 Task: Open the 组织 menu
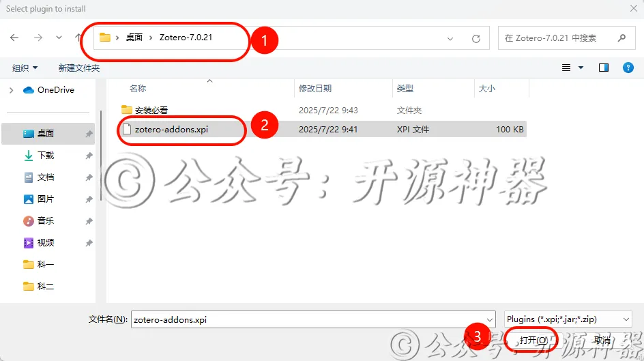click(25, 68)
